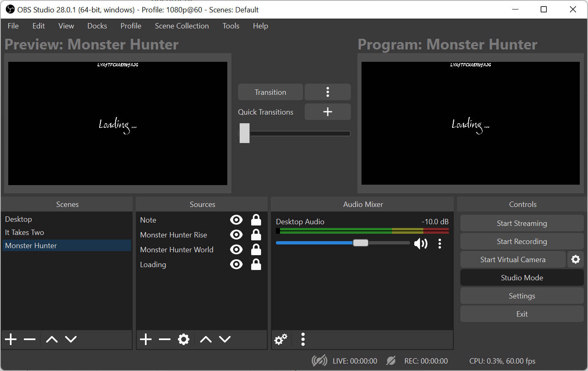Open the Scene Collection menu

click(182, 26)
